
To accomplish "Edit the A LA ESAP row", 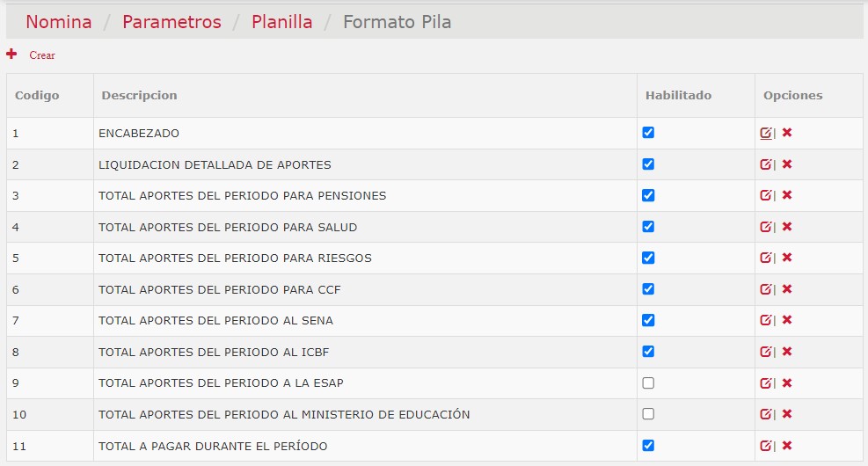I will pyautogui.click(x=766, y=383).
